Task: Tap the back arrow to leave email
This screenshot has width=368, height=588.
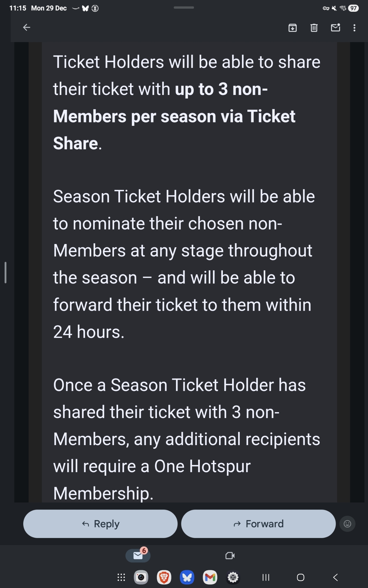Action: [26, 28]
